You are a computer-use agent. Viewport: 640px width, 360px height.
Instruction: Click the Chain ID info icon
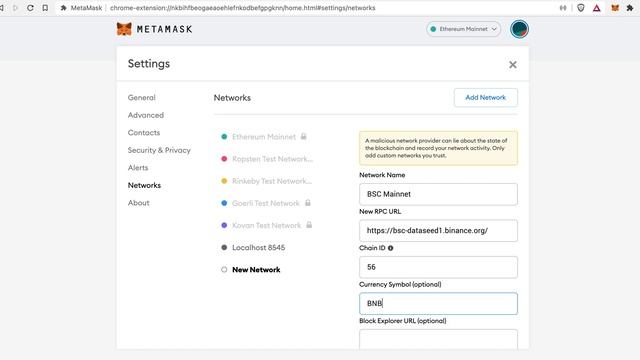pyautogui.click(x=391, y=248)
